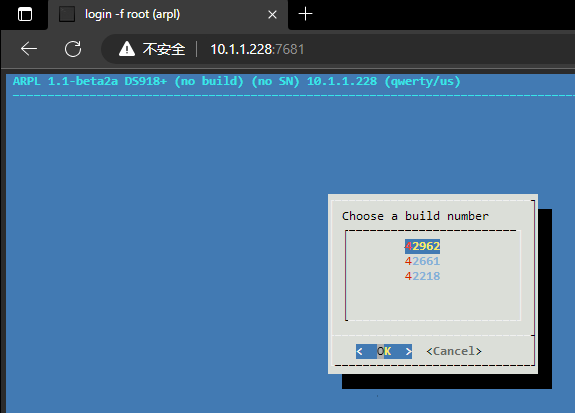
Task: Click the Choose a build number title
Action: (x=415, y=216)
